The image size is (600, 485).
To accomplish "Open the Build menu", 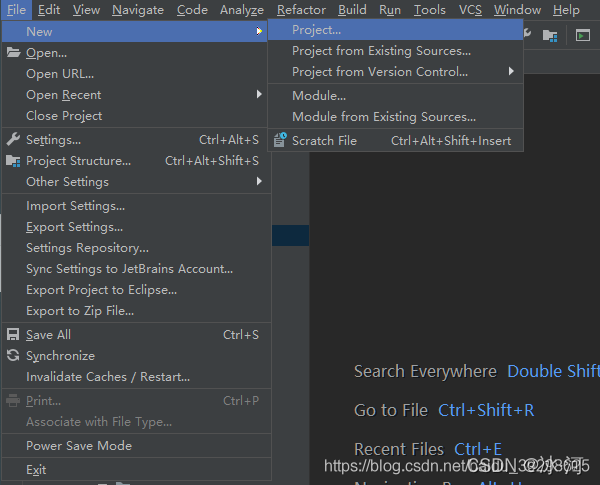I will (352, 10).
